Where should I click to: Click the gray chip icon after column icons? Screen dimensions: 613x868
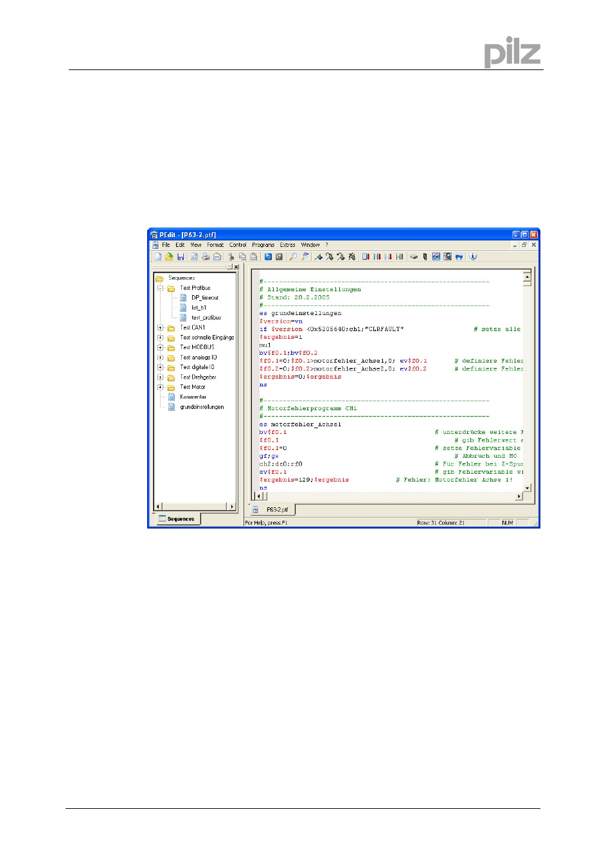[x=414, y=257]
